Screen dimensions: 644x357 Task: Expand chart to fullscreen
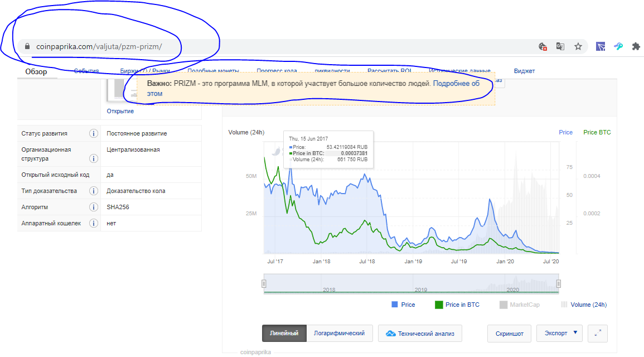tap(598, 333)
